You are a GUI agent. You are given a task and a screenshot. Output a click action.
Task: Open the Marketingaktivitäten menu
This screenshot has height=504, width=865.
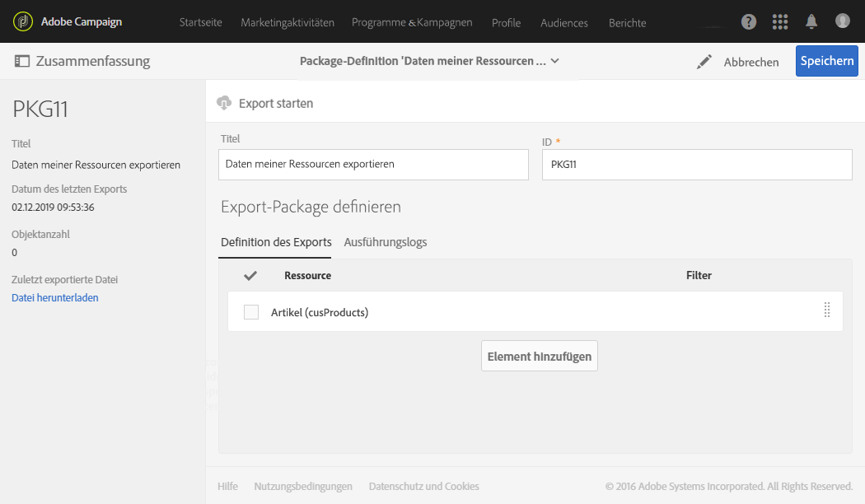[x=288, y=22]
